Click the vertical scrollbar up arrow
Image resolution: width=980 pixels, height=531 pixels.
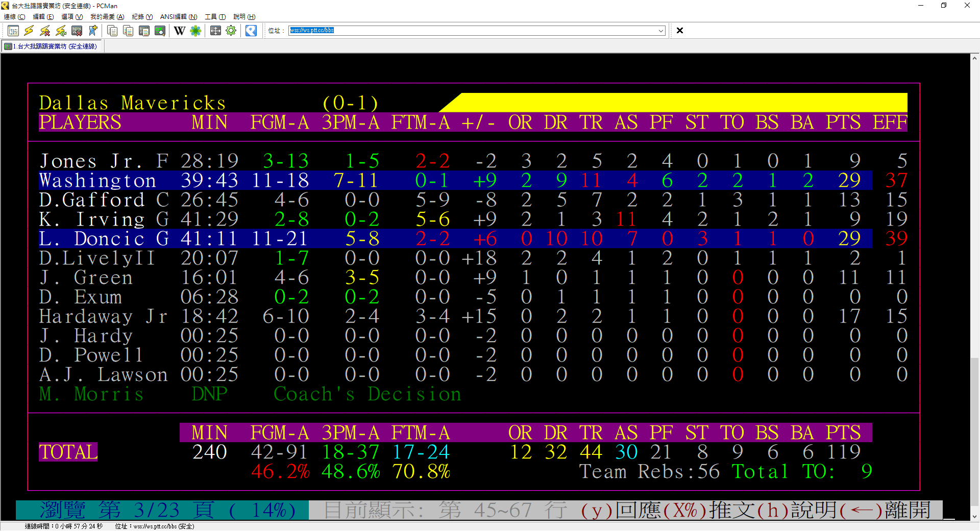[x=975, y=58]
